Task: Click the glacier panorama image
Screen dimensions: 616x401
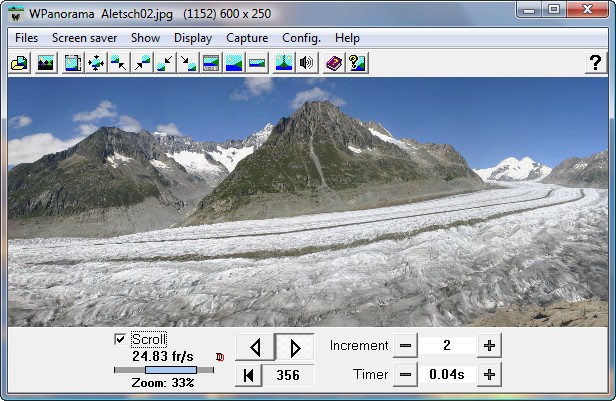Action: [308, 202]
